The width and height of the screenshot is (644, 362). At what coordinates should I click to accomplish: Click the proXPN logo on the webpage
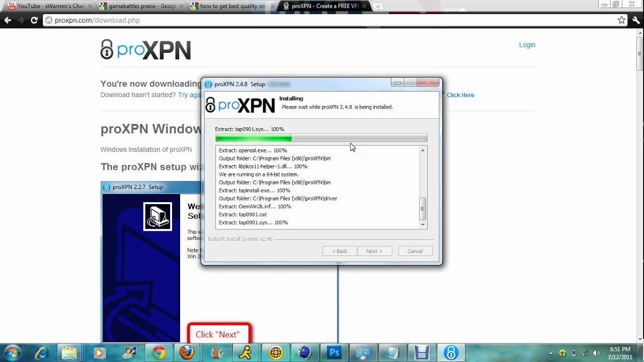tap(146, 50)
